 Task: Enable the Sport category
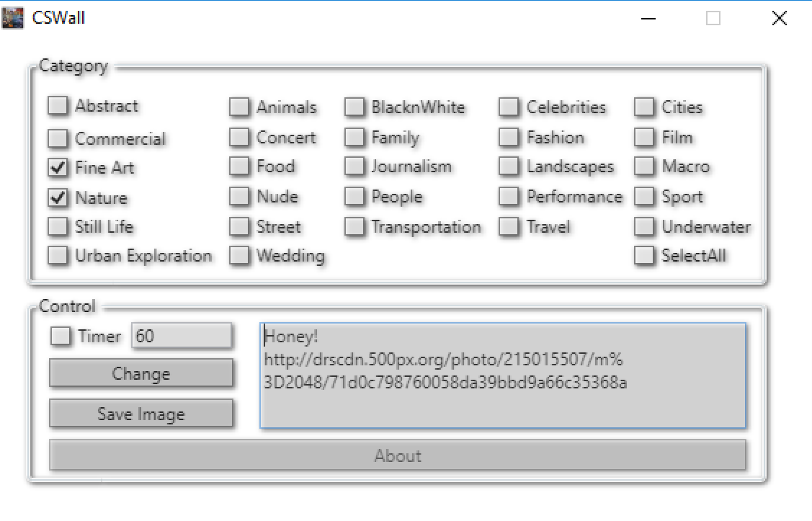(x=644, y=196)
